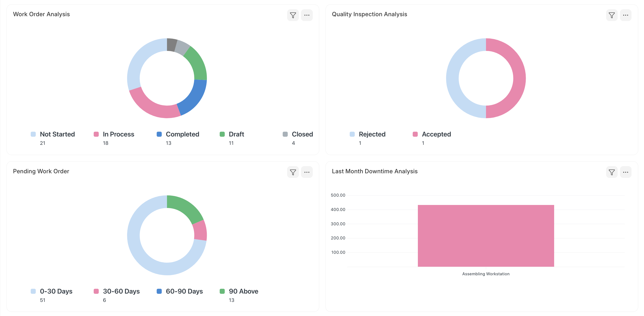The height and width of the screenshot is (316, 644).
Task: Toggle the In Process legend entry
Action: tap(118, 134)
